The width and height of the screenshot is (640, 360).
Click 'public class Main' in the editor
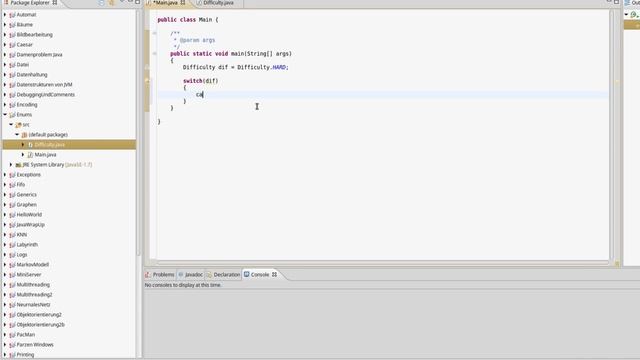click(184, 20)
